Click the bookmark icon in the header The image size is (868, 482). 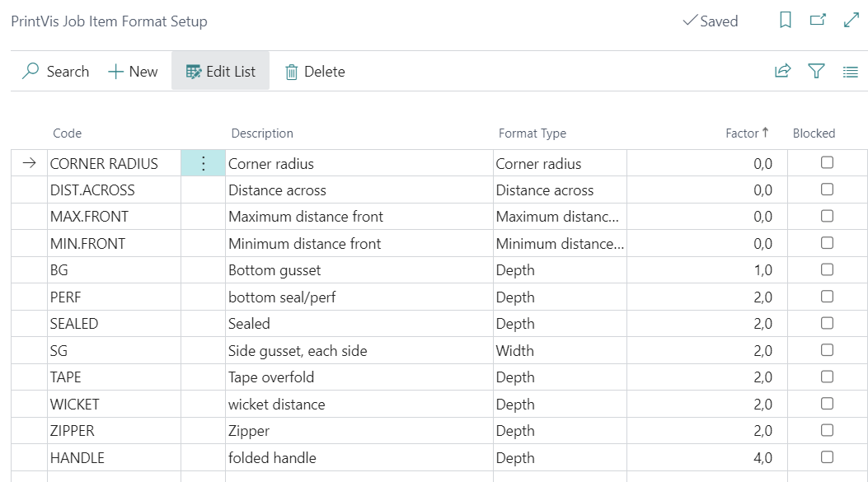point(785,21)
